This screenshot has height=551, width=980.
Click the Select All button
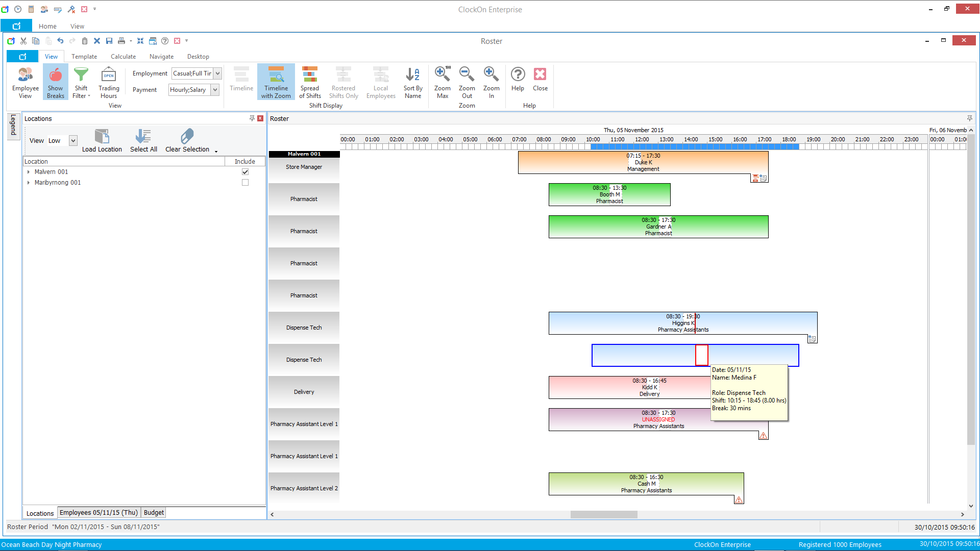click(x=143, y=140)
